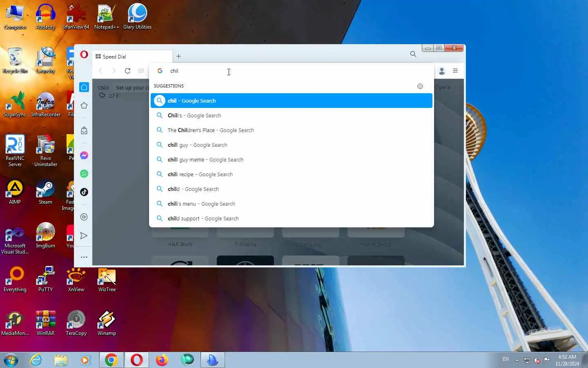588x368 pixels.
Task: Open Player icon in Opera sidebar
Action: pos(84,217)
